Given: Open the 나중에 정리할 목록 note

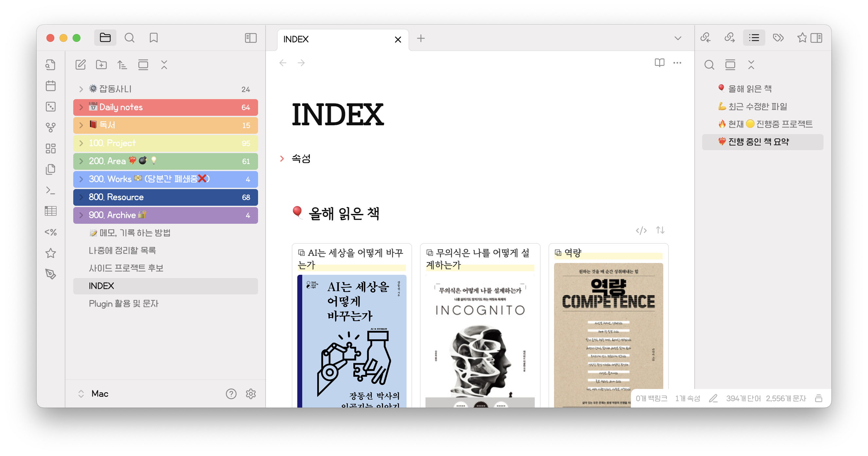Looking at the screenshot, I should (x=165, y=250).
